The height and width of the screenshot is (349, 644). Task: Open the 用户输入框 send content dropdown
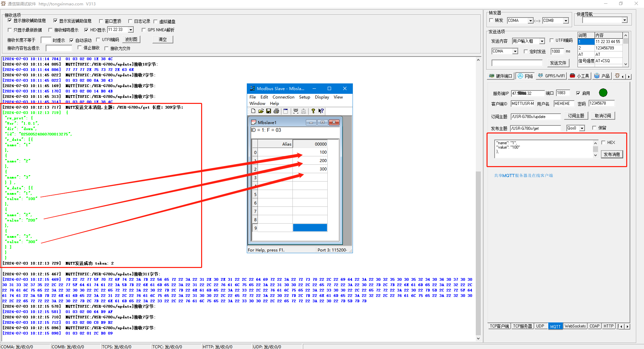(x=542, y=41)
